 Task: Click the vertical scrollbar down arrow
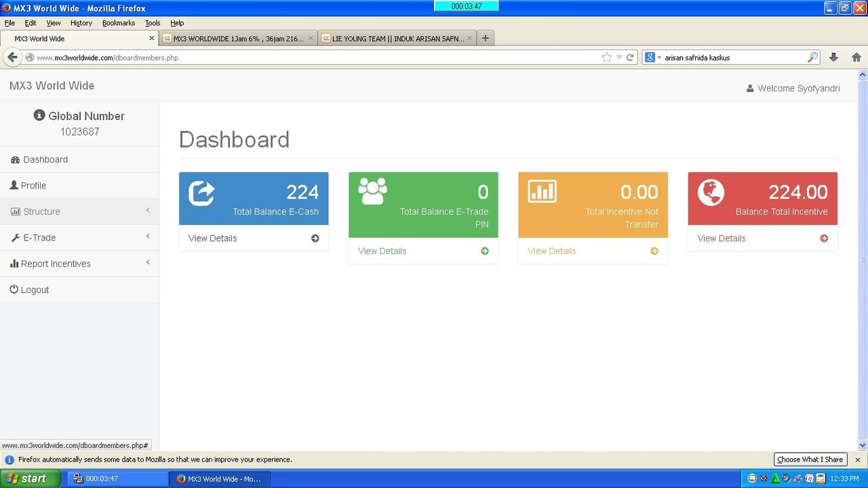point(863,445)
